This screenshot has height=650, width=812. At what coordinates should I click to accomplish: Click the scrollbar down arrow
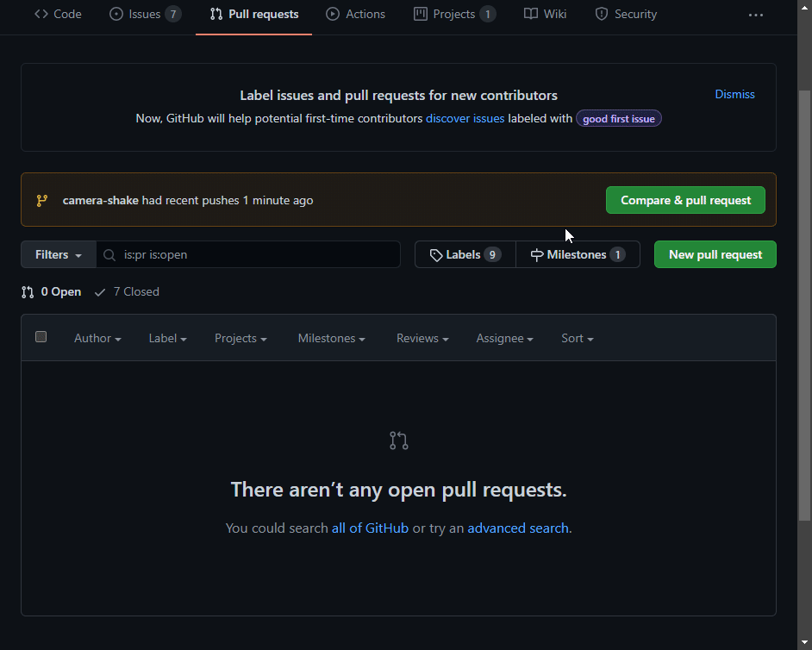[x=804, y=642]
